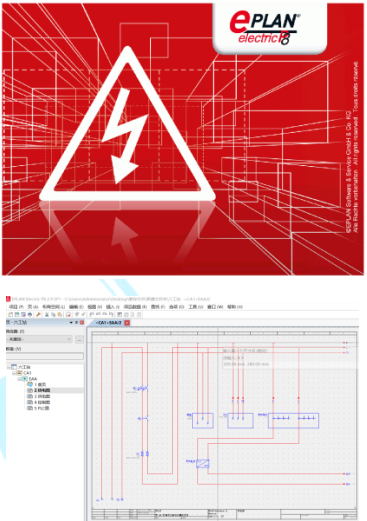Click the value (V) input field
367x521 pixels.
(45, 356)
